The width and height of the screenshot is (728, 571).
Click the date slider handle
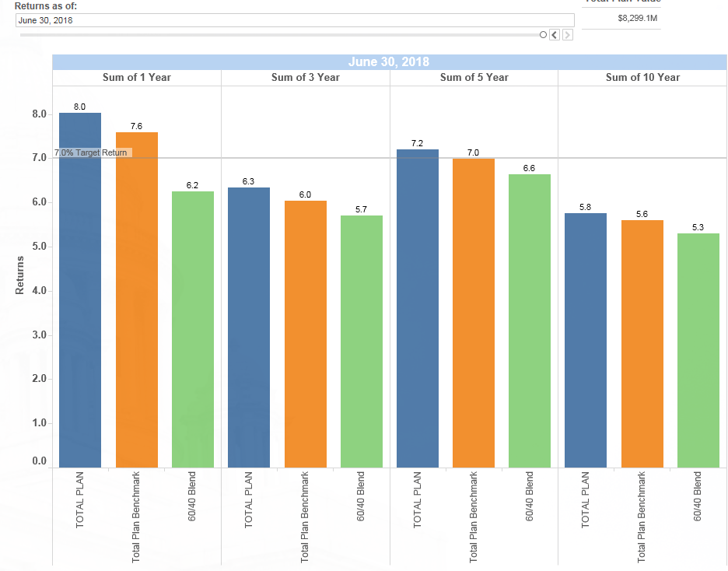543,35
